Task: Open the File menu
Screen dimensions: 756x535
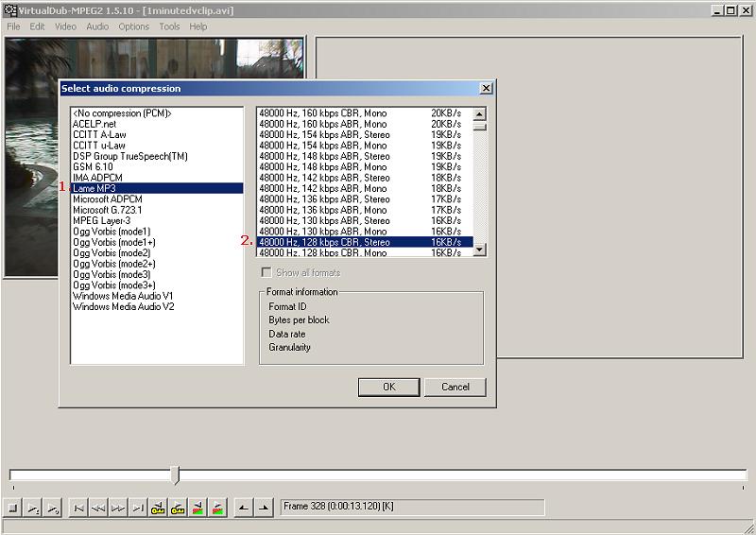Action: (x=13, y=26)
